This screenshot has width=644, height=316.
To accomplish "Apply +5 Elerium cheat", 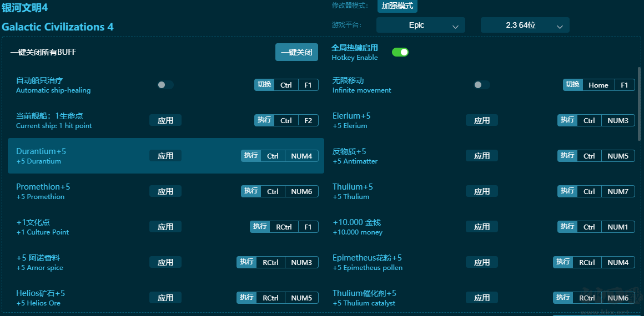I will (482, 120).
